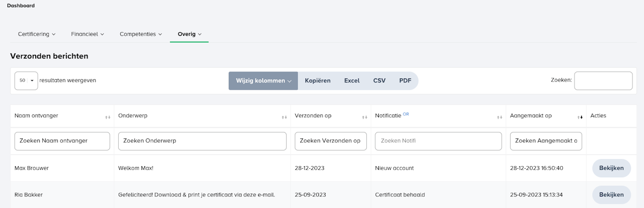Expand the Wijzig kolommen dropdown

[263, 81]
